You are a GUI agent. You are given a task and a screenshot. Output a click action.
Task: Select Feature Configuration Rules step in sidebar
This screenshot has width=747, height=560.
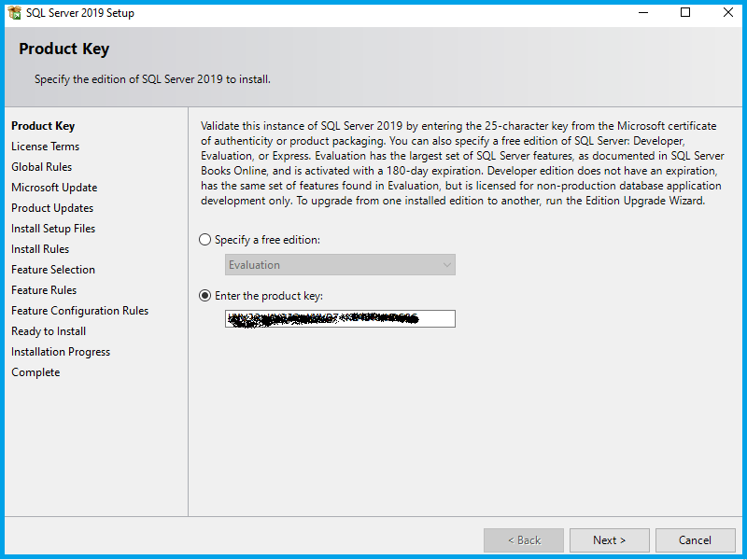coord(79,311)
